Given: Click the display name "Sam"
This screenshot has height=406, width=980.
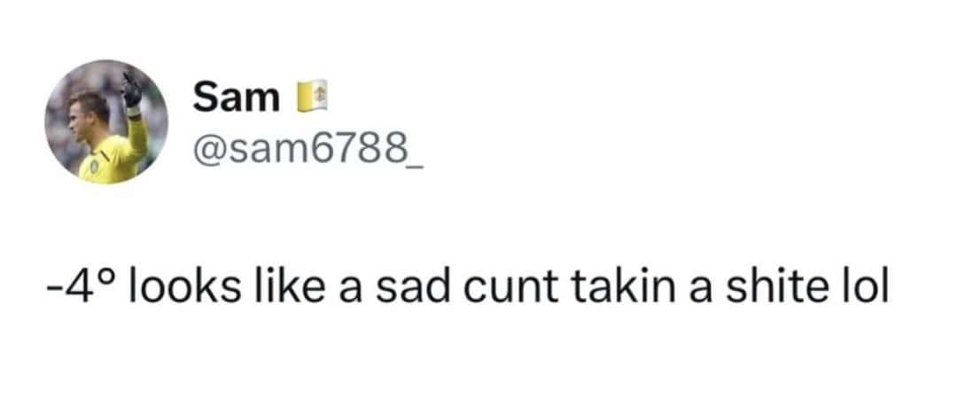Looking at the screenshot, I should tap(236, 98).
